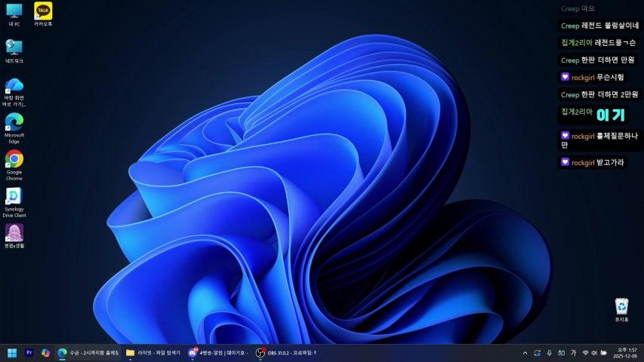Open the Windows Start menu
Viewport: 644px width, 362px height.
pos(12,353)
